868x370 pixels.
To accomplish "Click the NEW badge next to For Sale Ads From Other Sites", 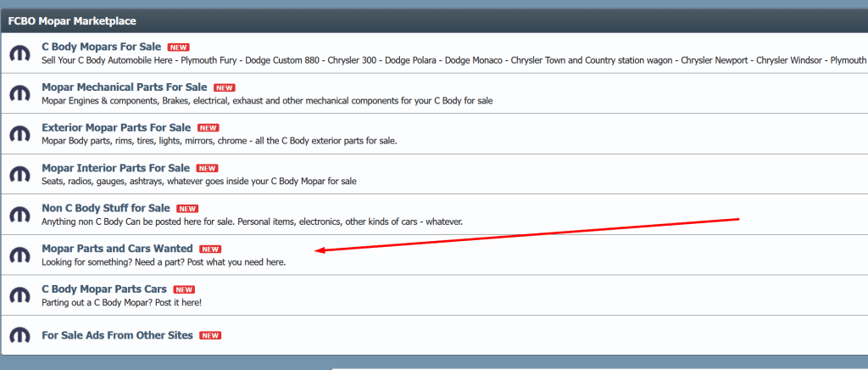I will pos(210,336).
